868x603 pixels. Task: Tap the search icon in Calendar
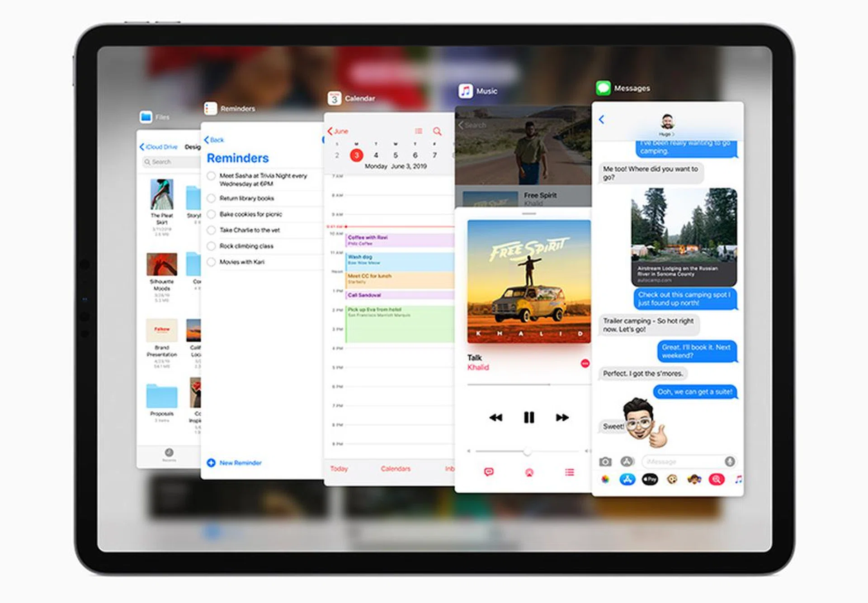pyautogui.click(x=437, y=131)
